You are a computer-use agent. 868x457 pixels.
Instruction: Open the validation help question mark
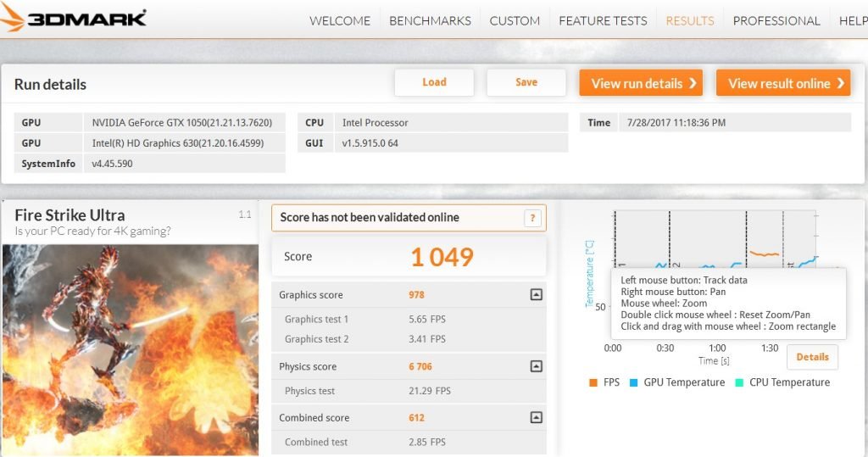(532, 218)
